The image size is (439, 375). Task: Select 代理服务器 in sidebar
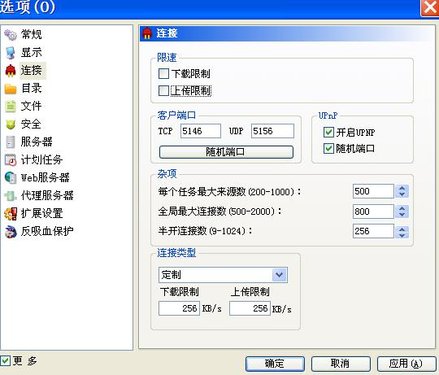pyautogui.click(x=47, y=196)
